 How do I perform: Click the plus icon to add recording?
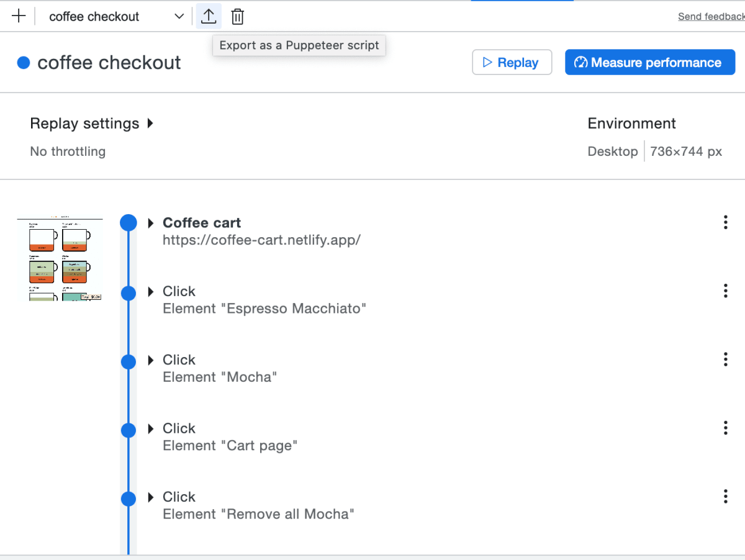click(19, 17)
